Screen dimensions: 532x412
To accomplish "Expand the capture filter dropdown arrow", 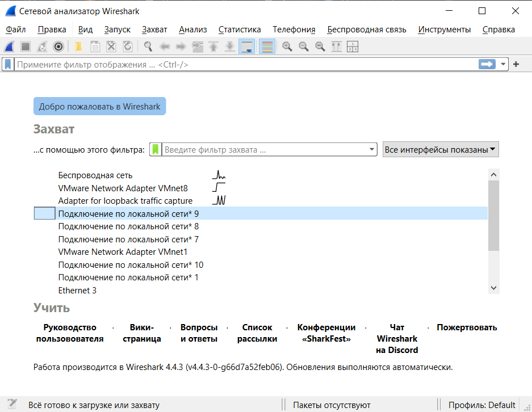I will (x=372, y=150).
